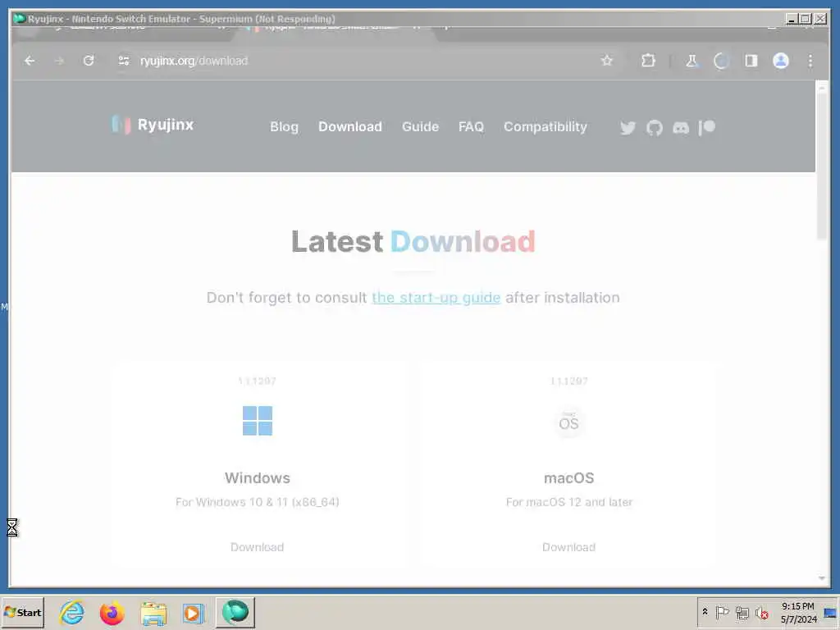Click the scrollbar down arrow
The height and width of the screenshot is (630, 840).
pos(822,578)
